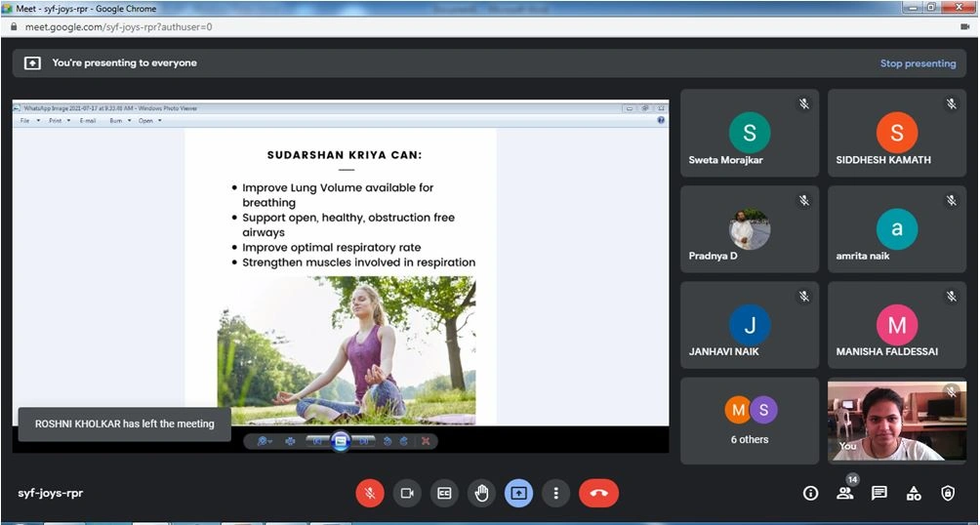The width and height of the screenshot is (980, 525).
Task: Open the 6 others participants tile
Action: pyautogui.click(x=750, y=421)
